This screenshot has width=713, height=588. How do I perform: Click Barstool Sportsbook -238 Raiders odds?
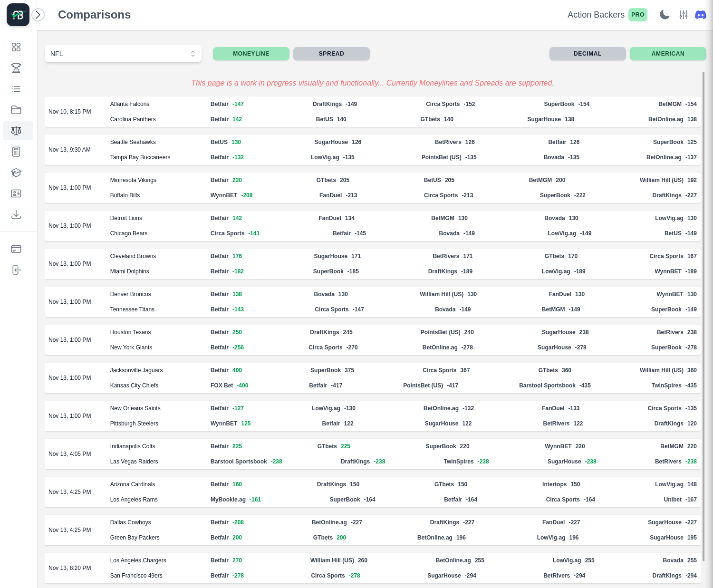246,462
